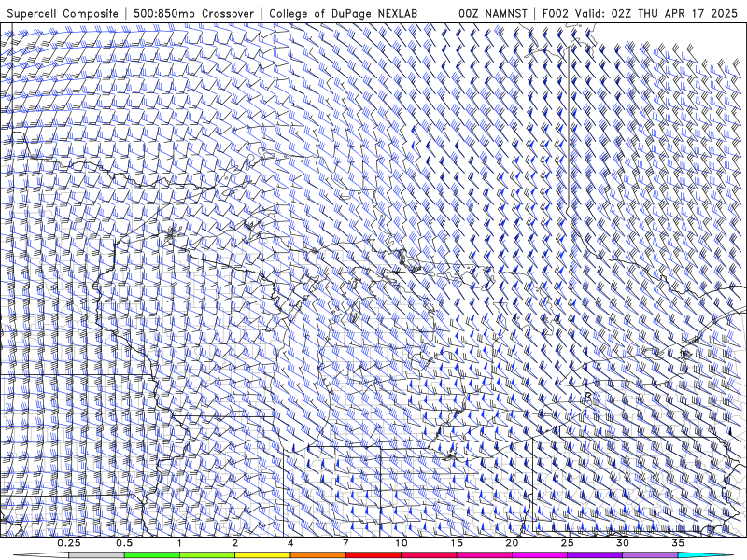The image size is (747, 560).
Task: Click the '0.25' legend value
Action: [x=69, y=543]
